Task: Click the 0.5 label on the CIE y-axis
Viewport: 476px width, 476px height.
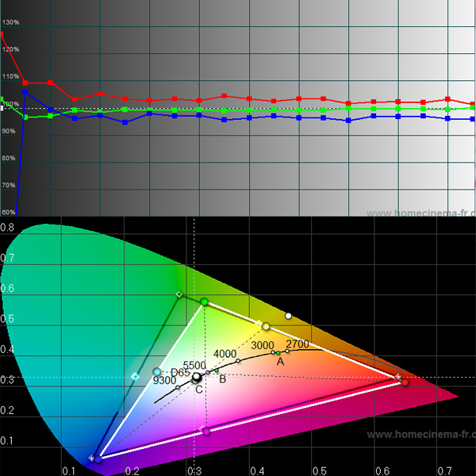Action: click(7, 319)
